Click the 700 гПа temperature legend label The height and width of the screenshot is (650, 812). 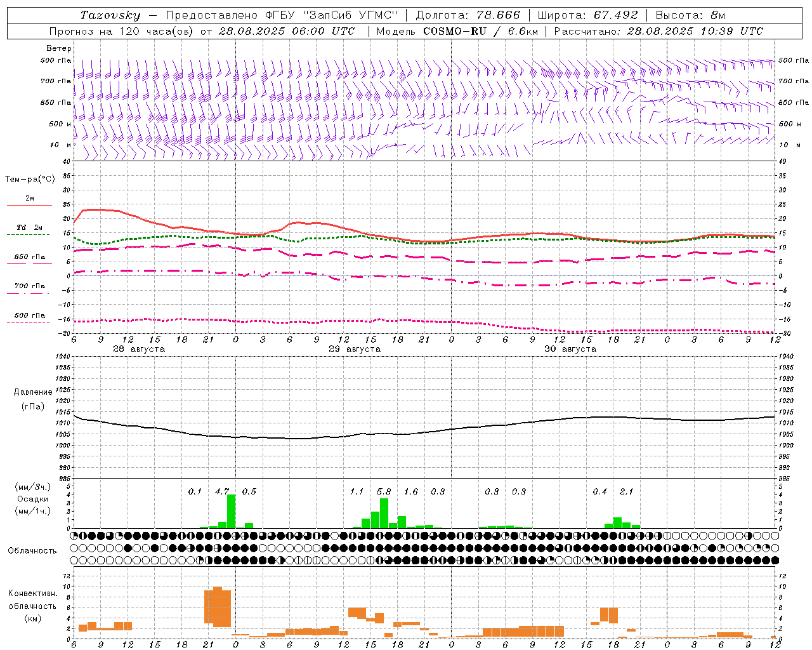[29, 286]
